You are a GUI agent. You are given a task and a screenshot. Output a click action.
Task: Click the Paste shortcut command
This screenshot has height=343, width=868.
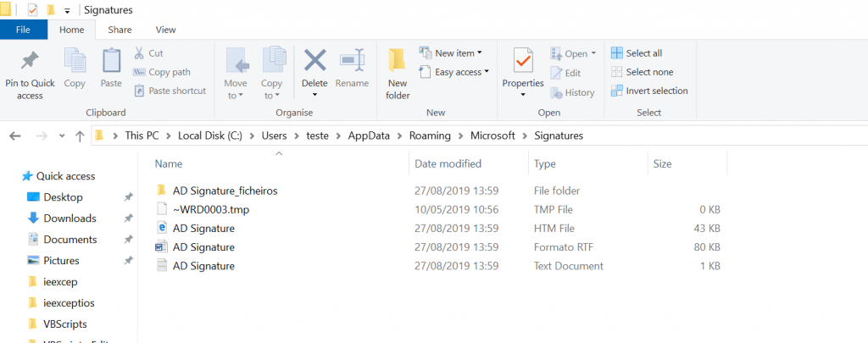pos(170,91)
